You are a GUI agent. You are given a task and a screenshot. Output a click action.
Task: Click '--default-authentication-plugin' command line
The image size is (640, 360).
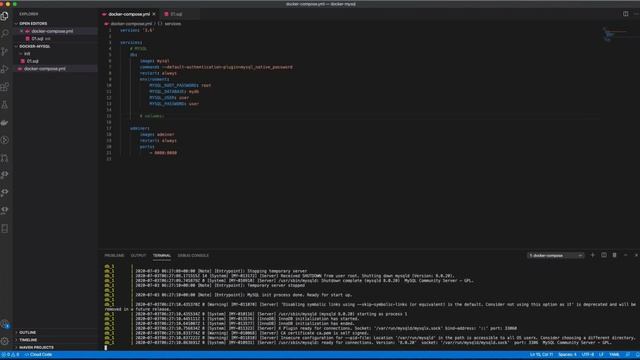216,67
